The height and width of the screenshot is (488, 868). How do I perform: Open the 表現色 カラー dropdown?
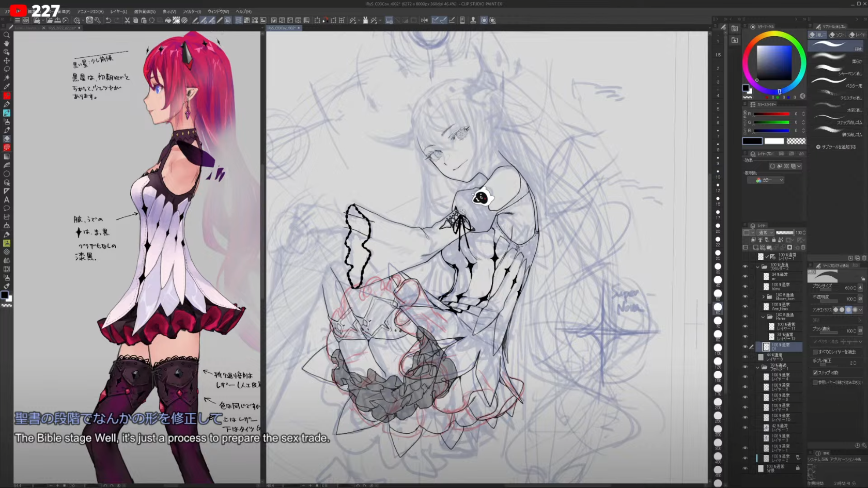tap(766, 180)
